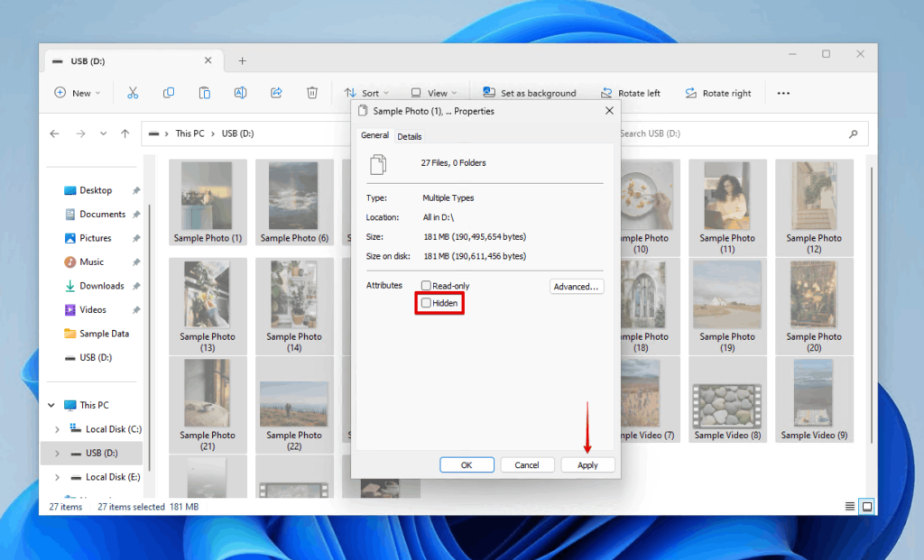Toggle details pane view in the status bar
This screenshot has width=924, height=560.
coord(848,506)
